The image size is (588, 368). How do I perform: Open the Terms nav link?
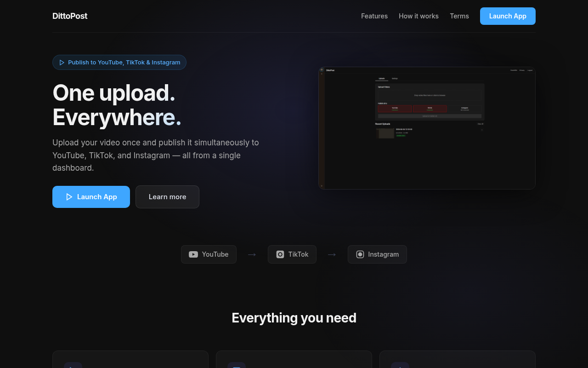[459, 16]
